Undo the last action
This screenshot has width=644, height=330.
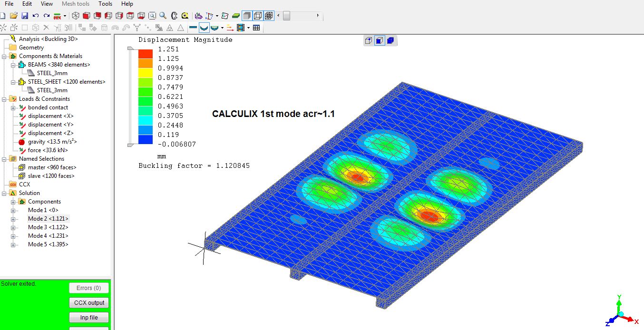pos(36,16)
